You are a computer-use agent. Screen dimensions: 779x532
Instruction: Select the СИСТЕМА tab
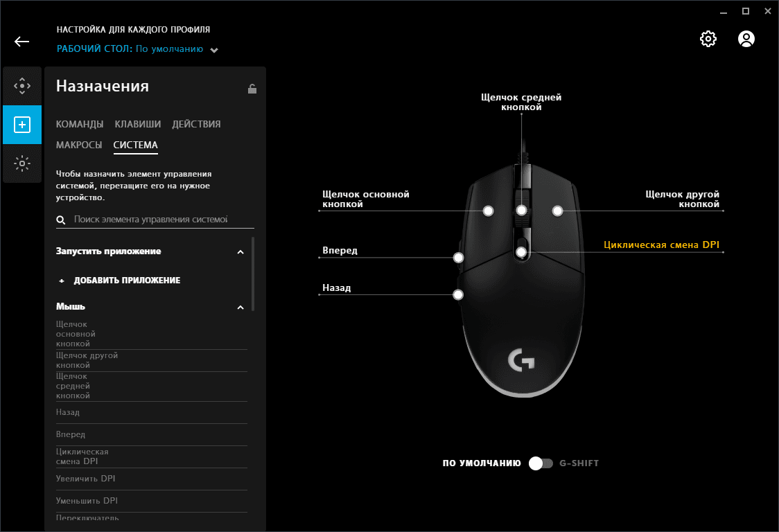(x=136, y=145)
